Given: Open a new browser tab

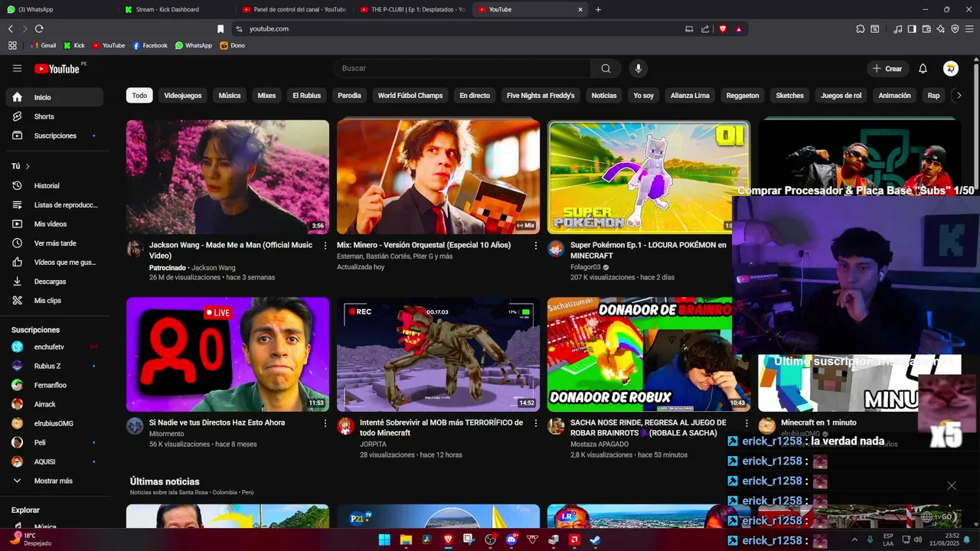Looking at the screenshot, I should (598, 9).
